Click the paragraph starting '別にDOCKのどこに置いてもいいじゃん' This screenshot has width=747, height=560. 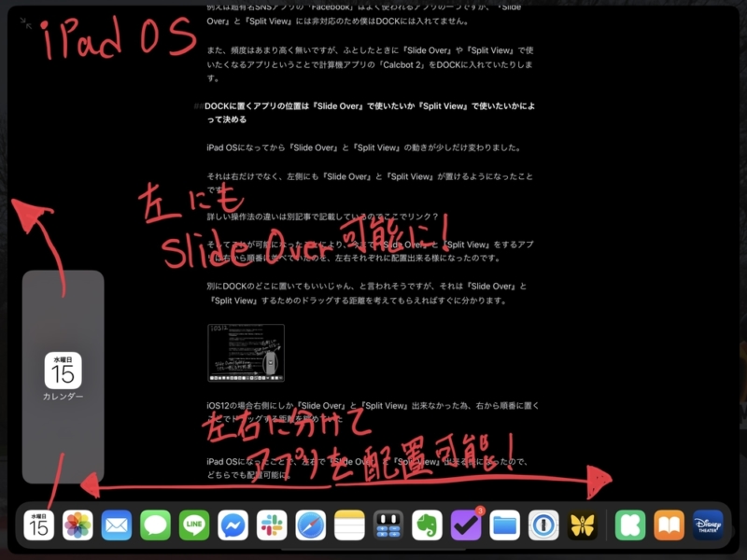(366, 293)
